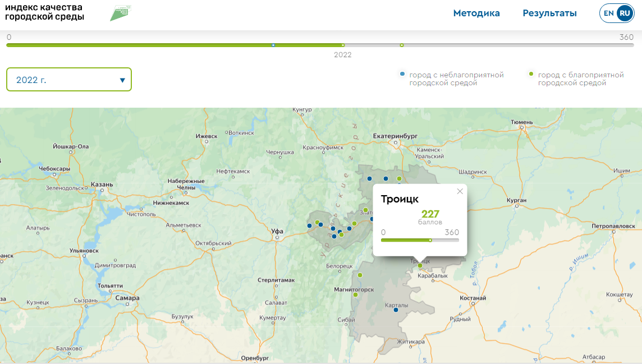Toggle unfavorable urban environment legend item

[x=452, y=79]
